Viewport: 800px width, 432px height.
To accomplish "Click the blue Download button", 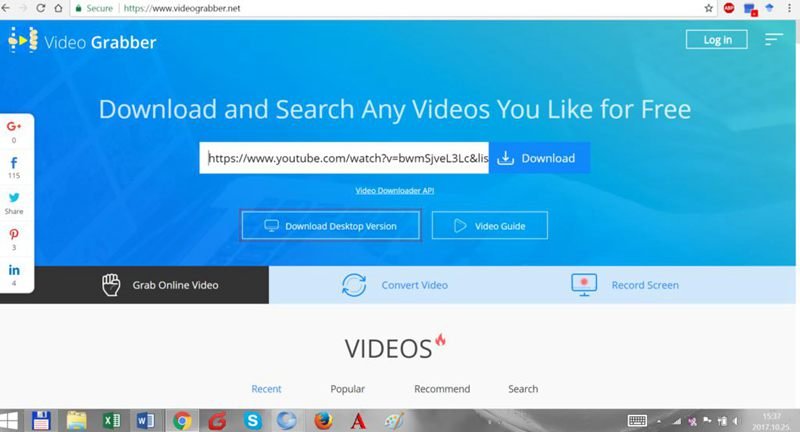I will coord(539,158).
